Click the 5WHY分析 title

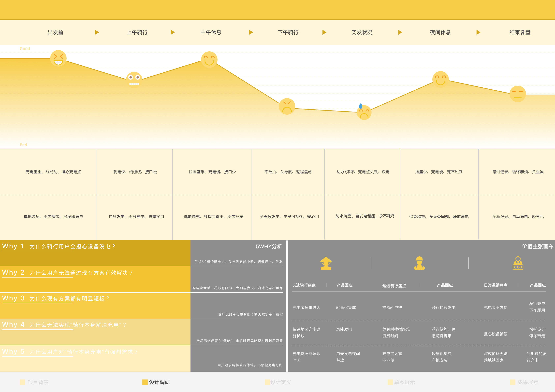tap(269, 247)
